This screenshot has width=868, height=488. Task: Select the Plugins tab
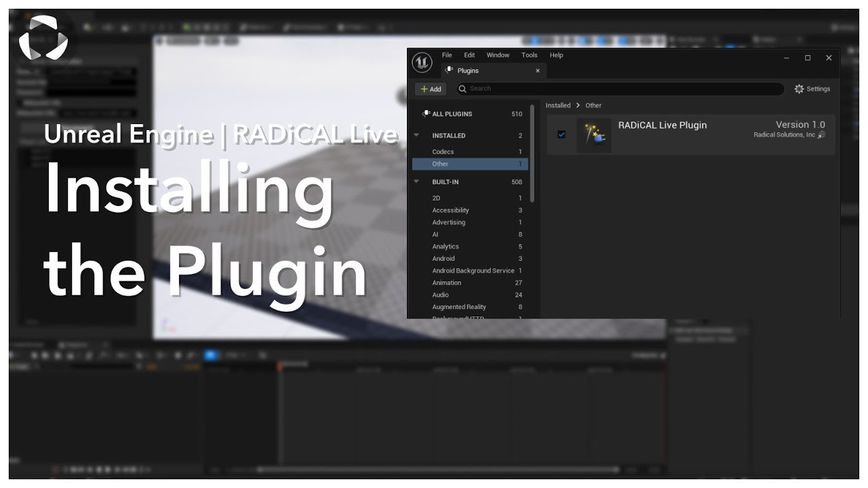click(x=493, y=70)
